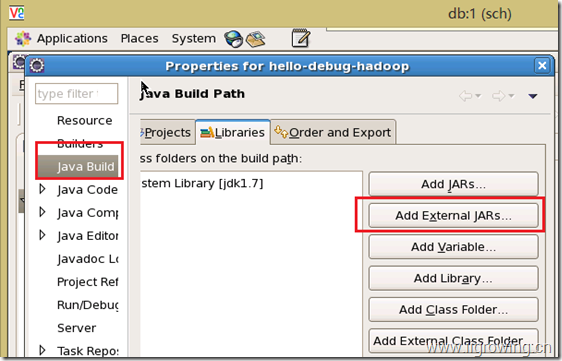Click the Order and Export tab icon
Viewport: 562px width, 361px height.
tap(281, 132)
